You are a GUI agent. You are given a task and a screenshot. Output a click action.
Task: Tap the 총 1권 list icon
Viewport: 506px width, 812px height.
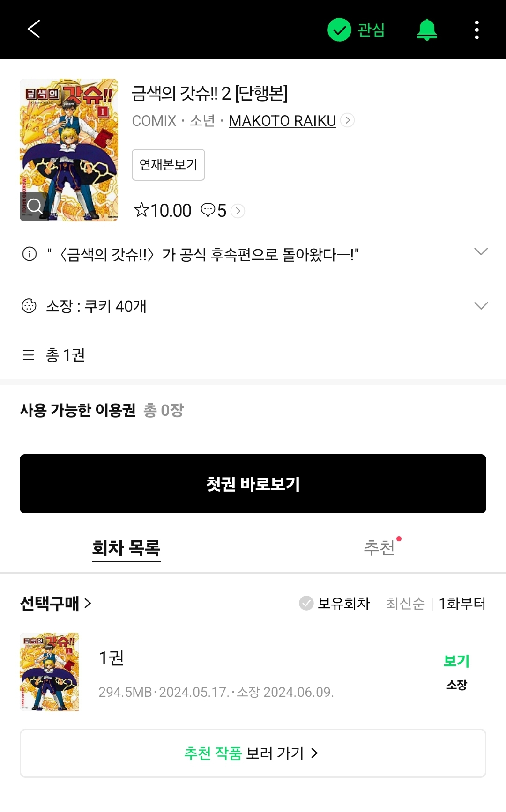tap(29, 355)
